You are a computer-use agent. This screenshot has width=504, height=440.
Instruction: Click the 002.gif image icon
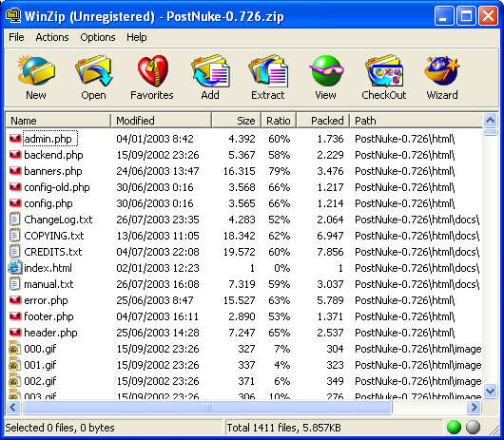(15, 381)
